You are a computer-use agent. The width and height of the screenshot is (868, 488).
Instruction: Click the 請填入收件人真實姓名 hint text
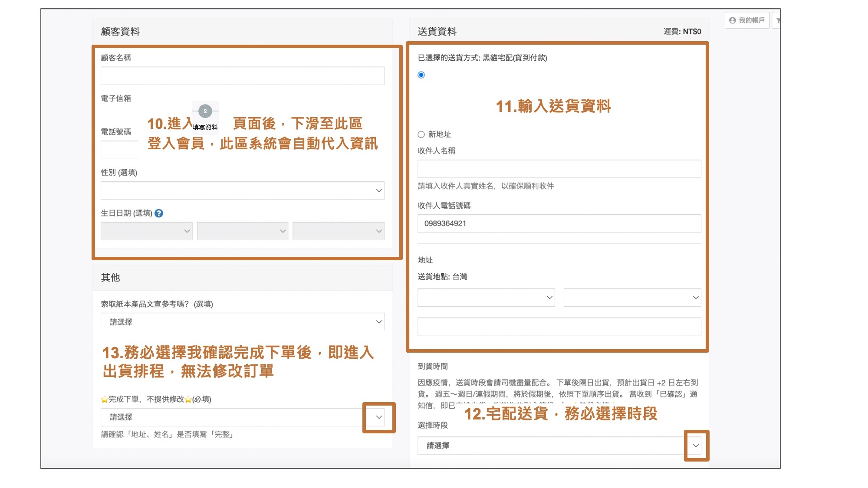pyautogui.click(x=486, y=186)
